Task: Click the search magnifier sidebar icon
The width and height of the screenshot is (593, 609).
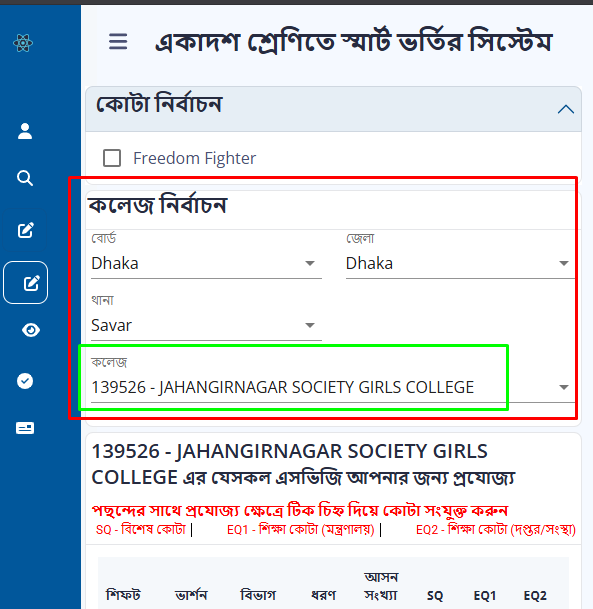Action: (25, 178)
